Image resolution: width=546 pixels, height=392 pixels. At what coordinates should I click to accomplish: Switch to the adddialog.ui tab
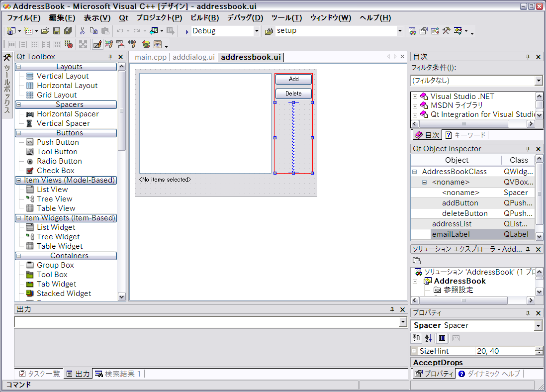coord(193,57)
